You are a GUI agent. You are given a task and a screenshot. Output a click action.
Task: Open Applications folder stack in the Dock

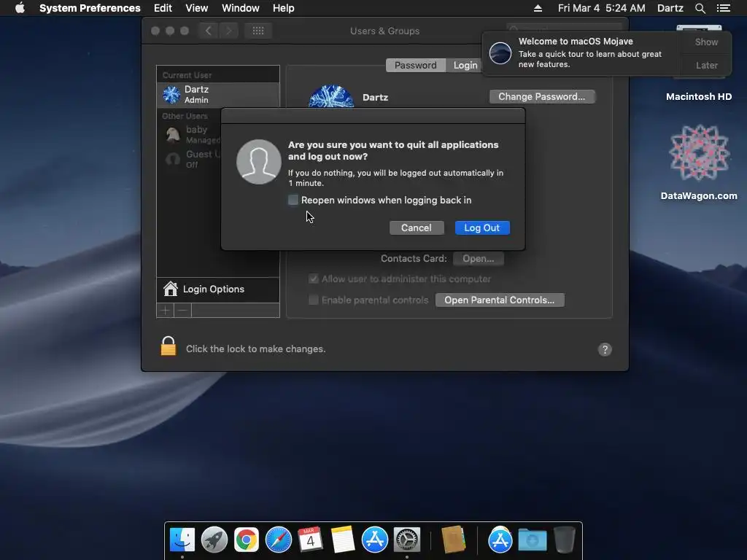coord(500,540)
